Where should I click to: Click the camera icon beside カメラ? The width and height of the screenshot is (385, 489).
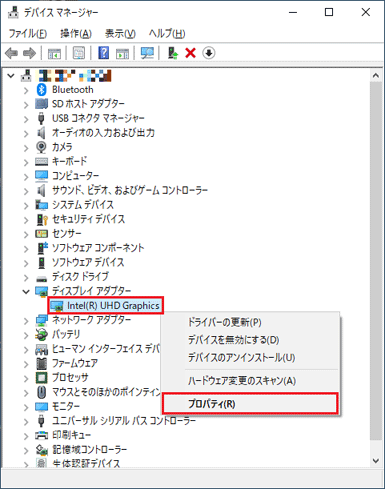[41, 147]
